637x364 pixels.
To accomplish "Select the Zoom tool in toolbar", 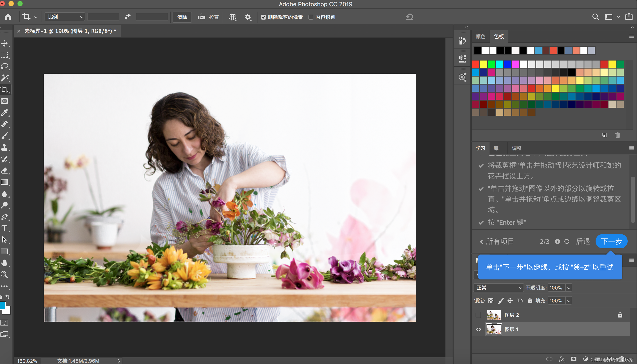I will point(4,275).
